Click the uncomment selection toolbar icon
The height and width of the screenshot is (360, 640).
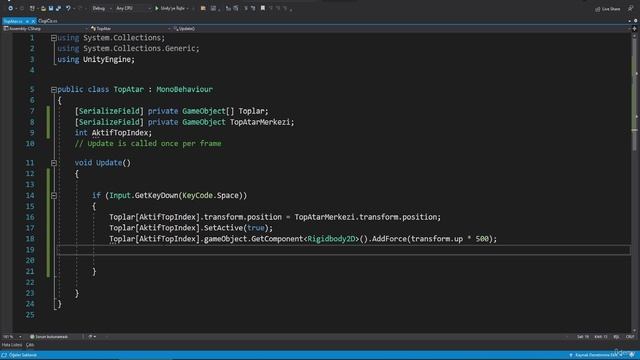point(236,8)
